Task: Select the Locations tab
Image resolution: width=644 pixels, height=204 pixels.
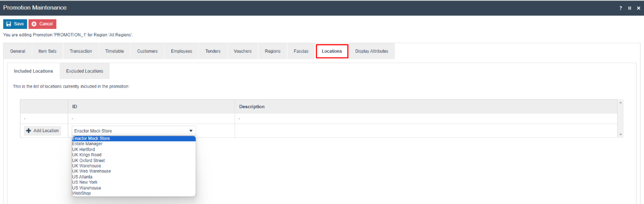Action: tap(332, 51)
